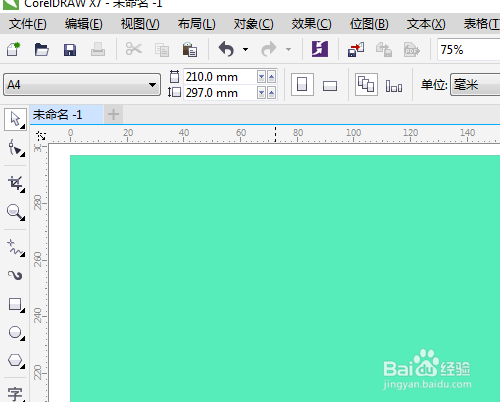Click the Copy icon
500x402 pixels.
(162, 50)
